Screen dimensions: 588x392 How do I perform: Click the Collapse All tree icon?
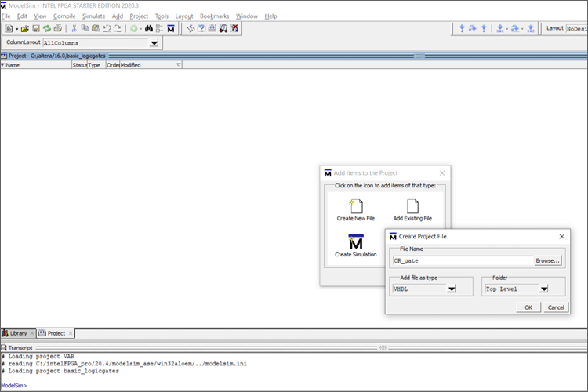click(x=159, y=28)
